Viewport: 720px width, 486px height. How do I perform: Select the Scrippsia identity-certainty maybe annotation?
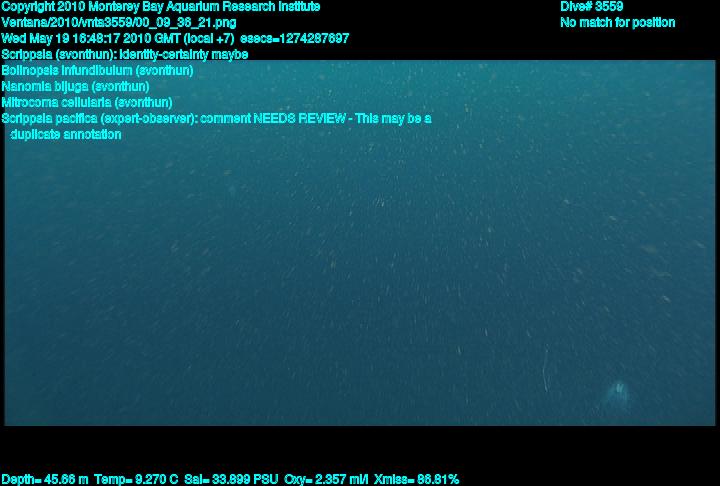coord(125,54)
